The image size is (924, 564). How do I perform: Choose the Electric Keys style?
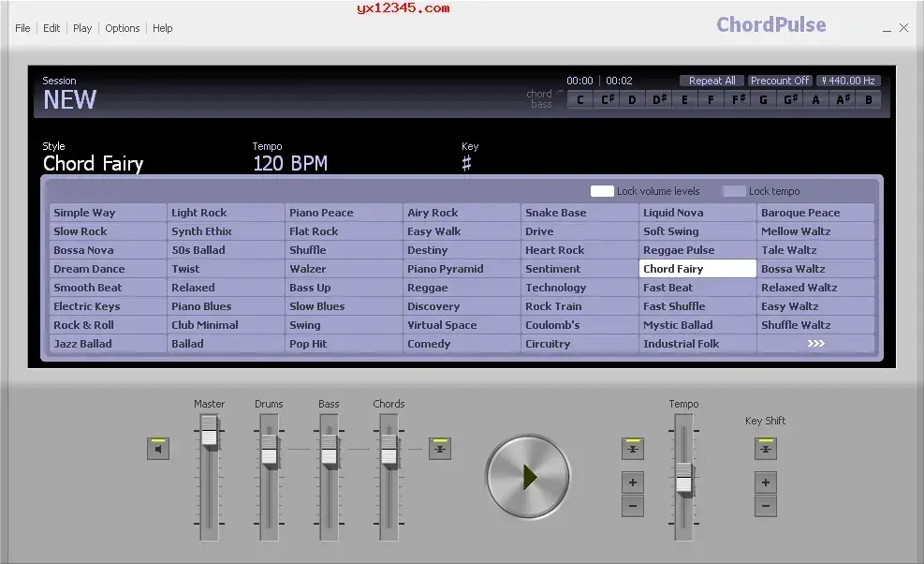pos(108,306)
